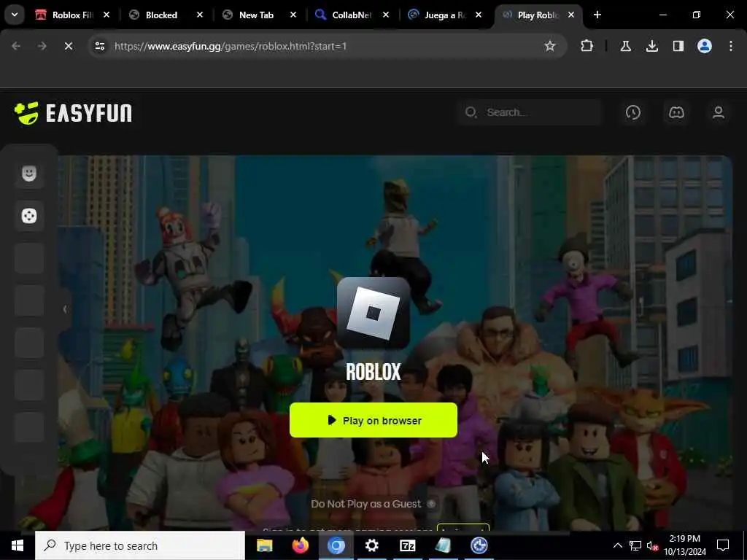Click the EasyFun logo
This screenshot has height=560, width=747.
73,113
